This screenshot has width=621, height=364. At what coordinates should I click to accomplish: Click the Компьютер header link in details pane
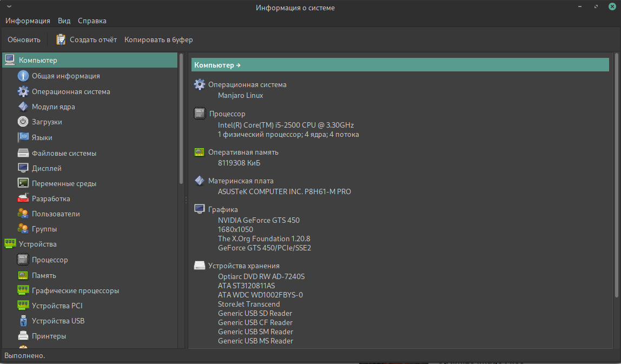[217, 65]
